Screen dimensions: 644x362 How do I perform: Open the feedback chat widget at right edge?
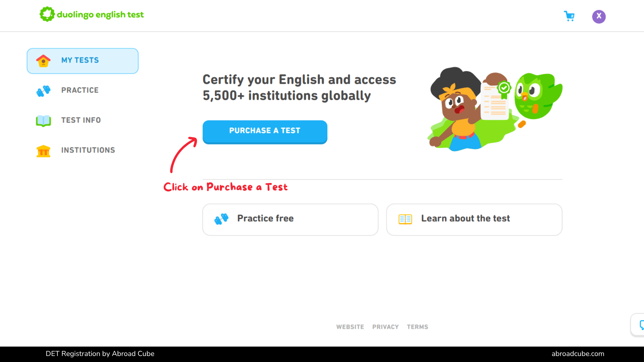638,325
